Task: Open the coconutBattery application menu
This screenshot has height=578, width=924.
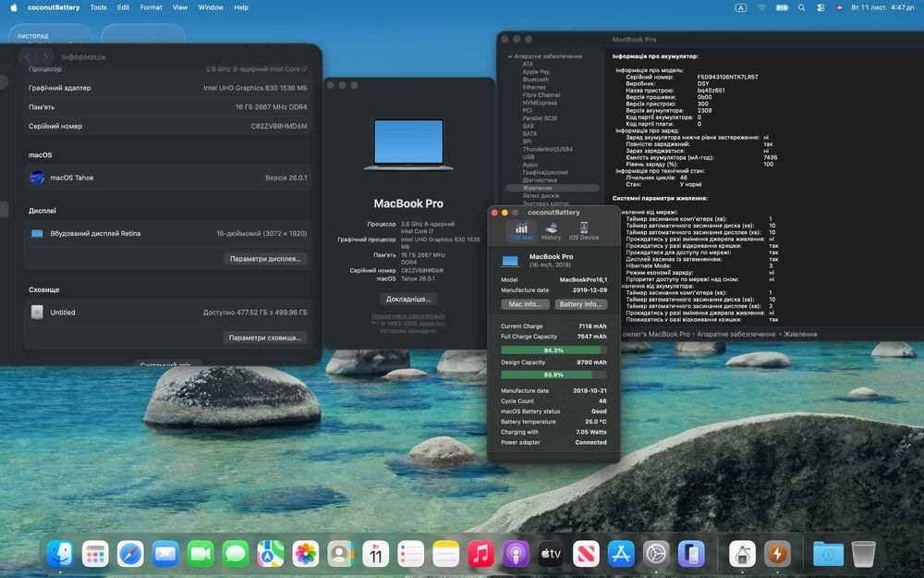Action: [54, 7]
